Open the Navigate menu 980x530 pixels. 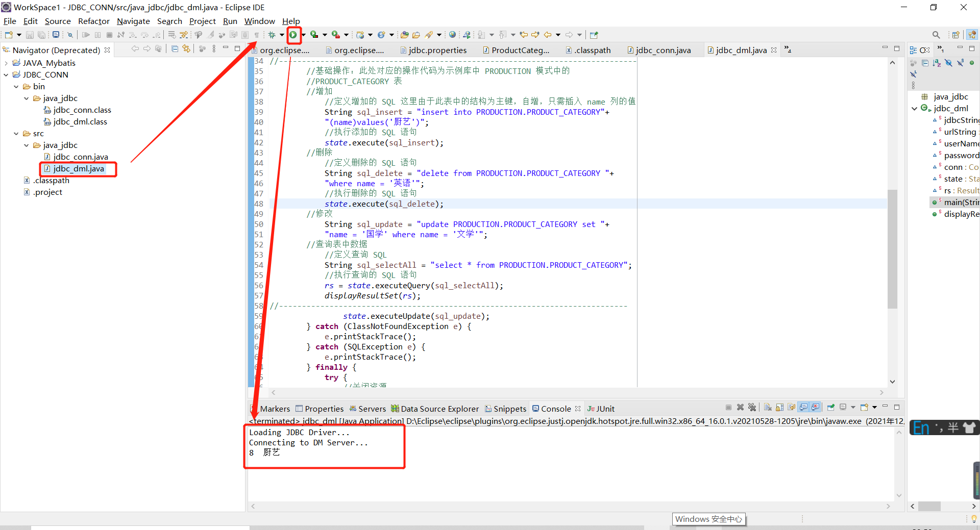coord(133,21)
